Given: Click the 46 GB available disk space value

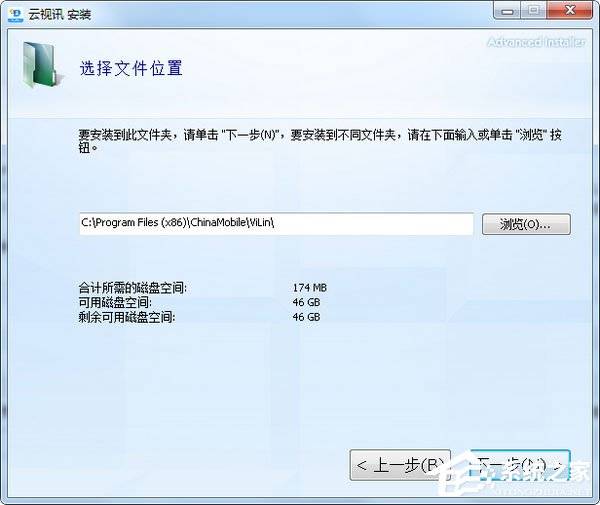Looking at the screenshot, I should tap(306, 302).
